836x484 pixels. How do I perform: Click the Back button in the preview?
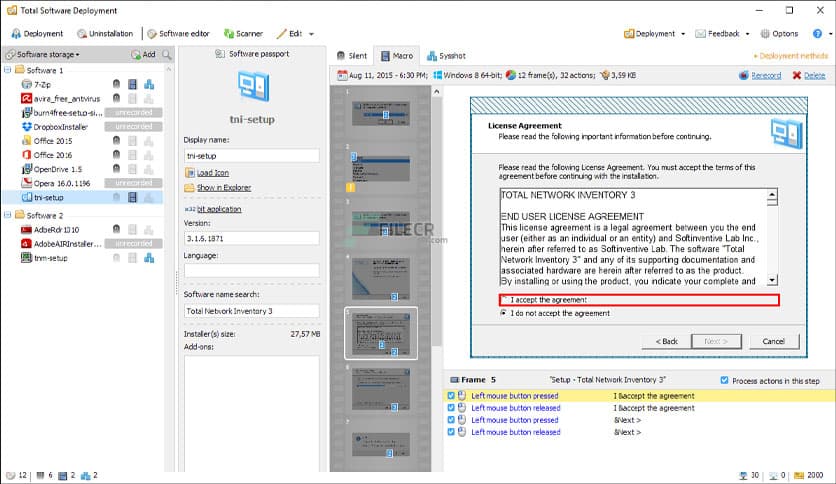666,341
